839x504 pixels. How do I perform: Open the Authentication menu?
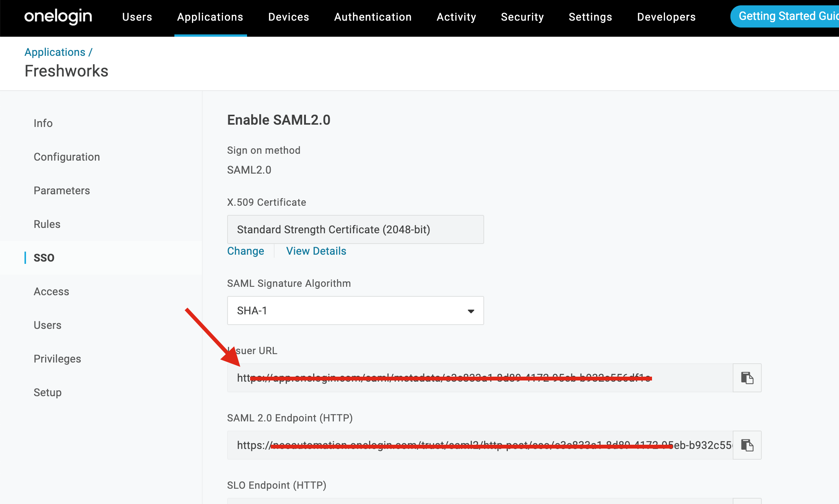coord(372,17)
